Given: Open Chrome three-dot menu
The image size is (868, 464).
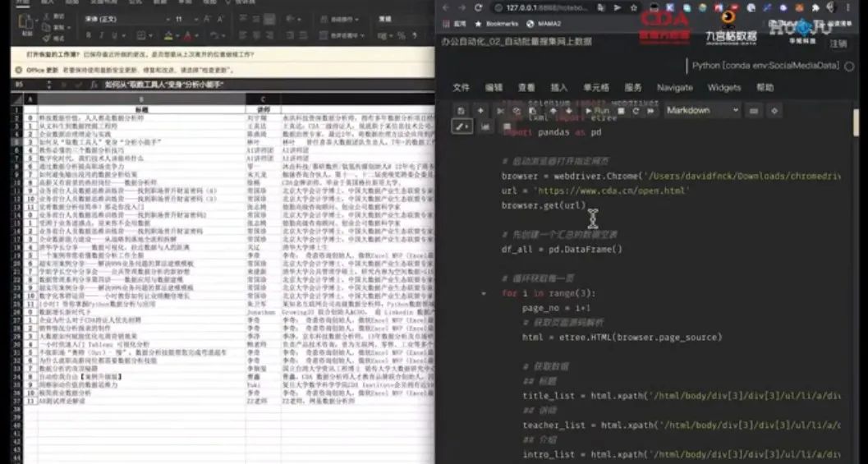Looking at the screenshot, I should click(848, 7).
